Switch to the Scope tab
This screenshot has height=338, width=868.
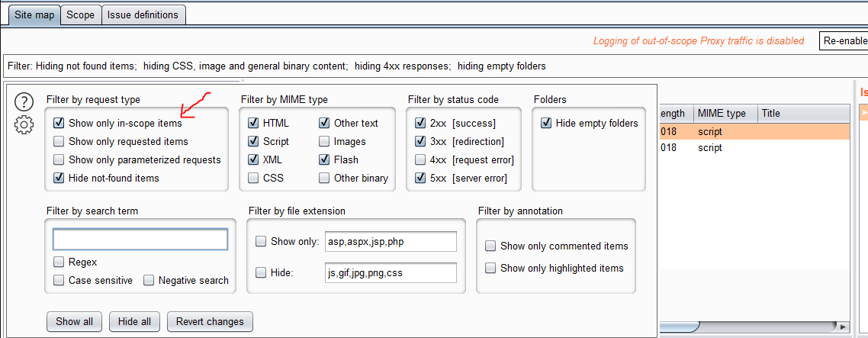[80, 14]
